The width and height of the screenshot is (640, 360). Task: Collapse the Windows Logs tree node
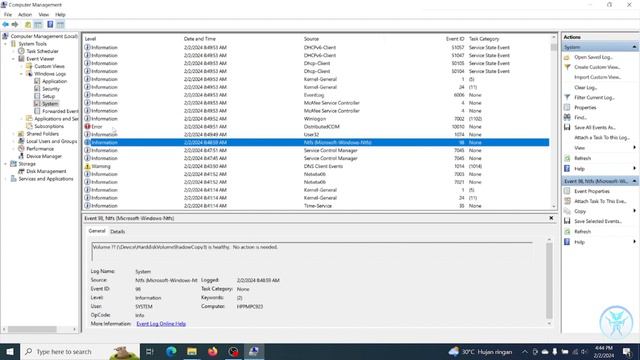coord(22,74)
